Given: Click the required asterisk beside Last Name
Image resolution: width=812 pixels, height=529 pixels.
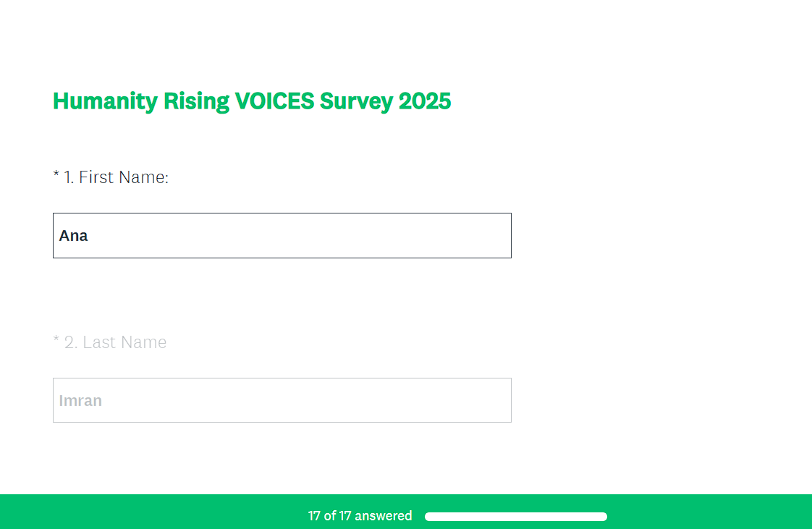Looking at the screenshot, I should [x=56, y=341].
